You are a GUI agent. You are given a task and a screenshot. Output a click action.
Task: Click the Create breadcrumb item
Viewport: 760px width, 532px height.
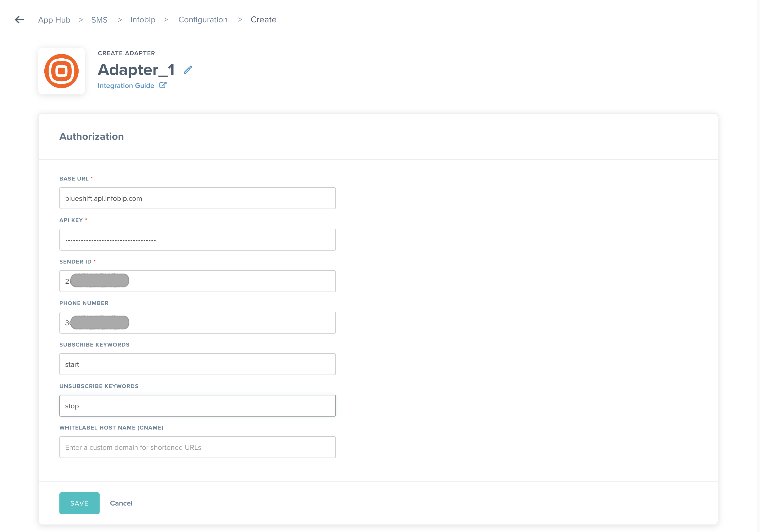tap(263, 20)
